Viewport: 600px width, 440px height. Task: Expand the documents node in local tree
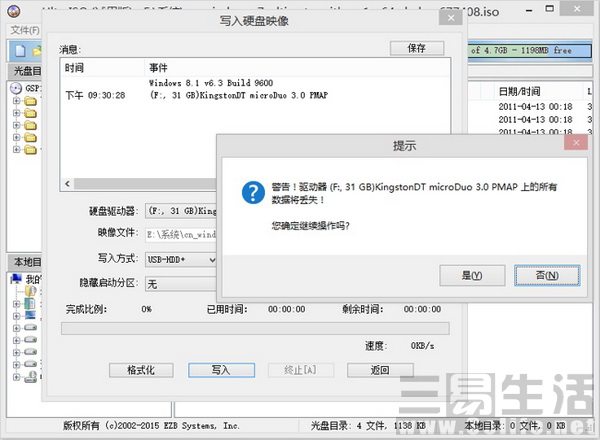[16, 304]
